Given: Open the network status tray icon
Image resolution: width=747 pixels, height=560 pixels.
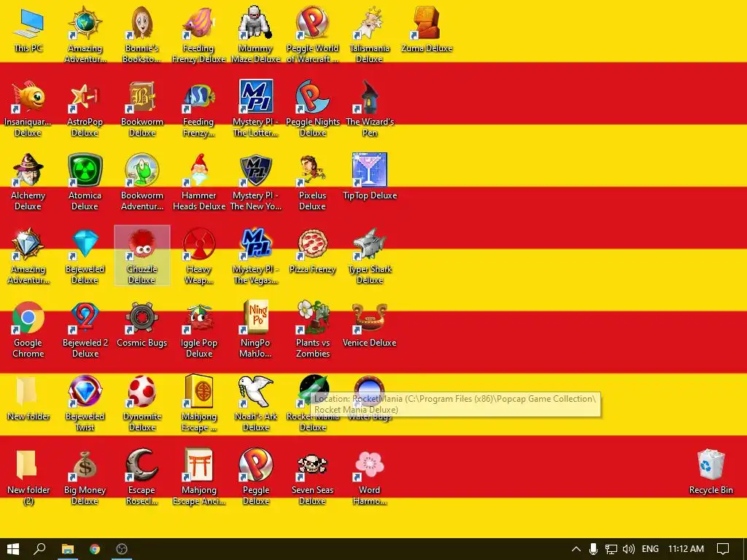Looking at the screenshot, I should (611, 549).
